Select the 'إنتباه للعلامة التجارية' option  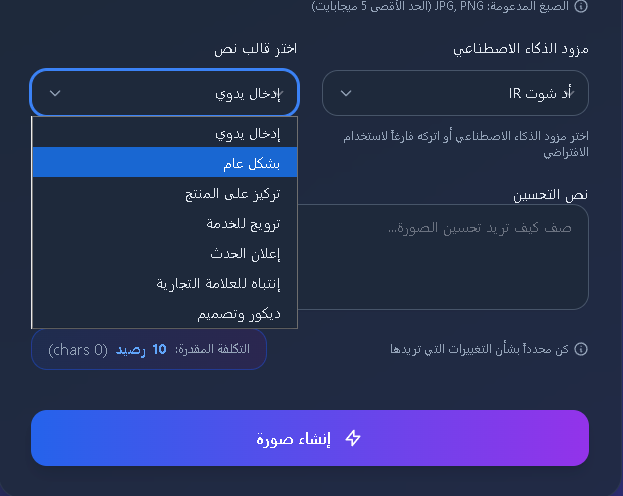[x=165, y=283]
